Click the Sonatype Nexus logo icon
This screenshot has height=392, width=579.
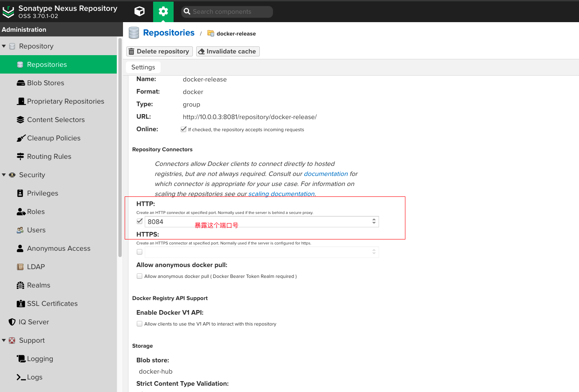(8, 12)
